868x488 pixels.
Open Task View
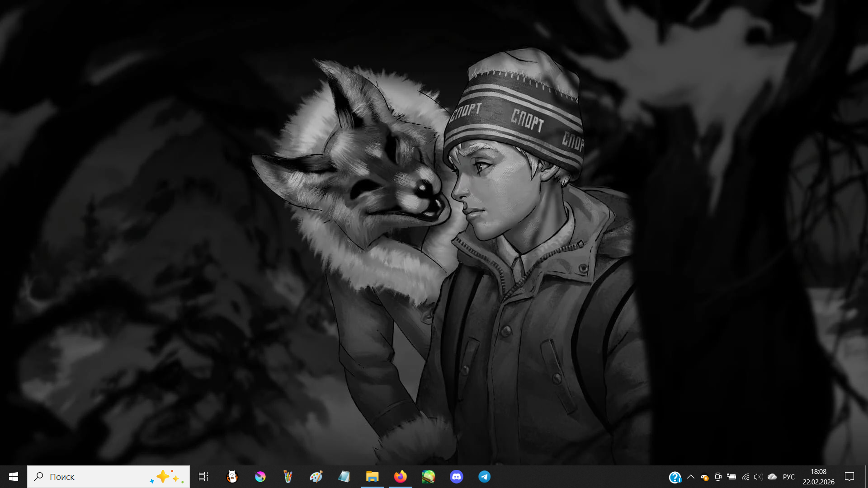click(x=203, y=477)
